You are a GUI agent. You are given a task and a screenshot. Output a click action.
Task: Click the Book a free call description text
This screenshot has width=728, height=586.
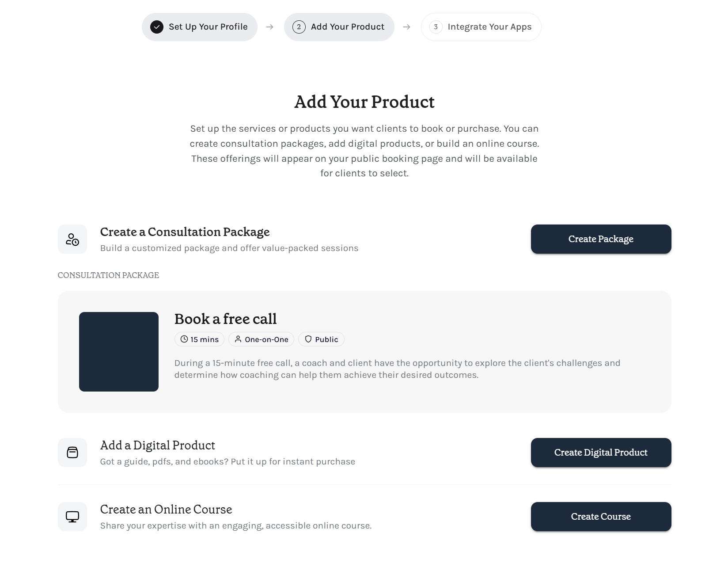pos(397,369)
